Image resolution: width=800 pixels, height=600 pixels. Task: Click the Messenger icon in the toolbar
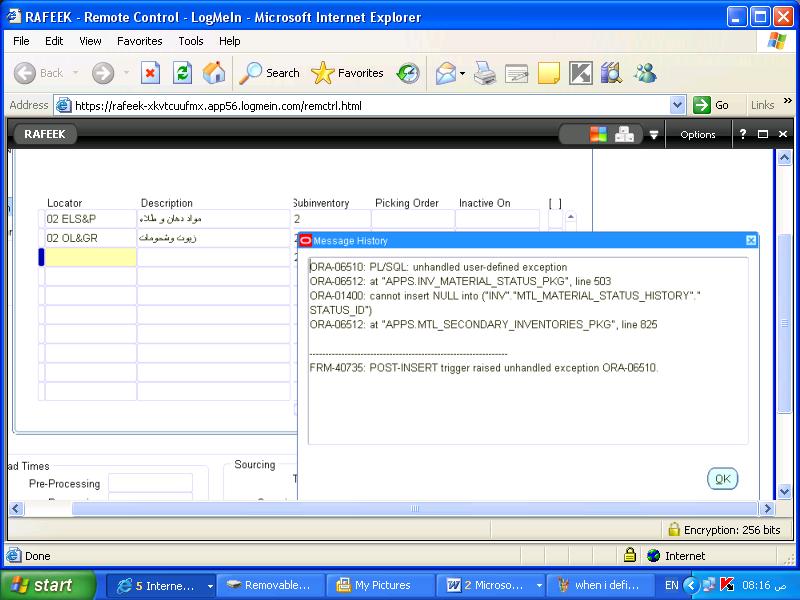[645, 73]
